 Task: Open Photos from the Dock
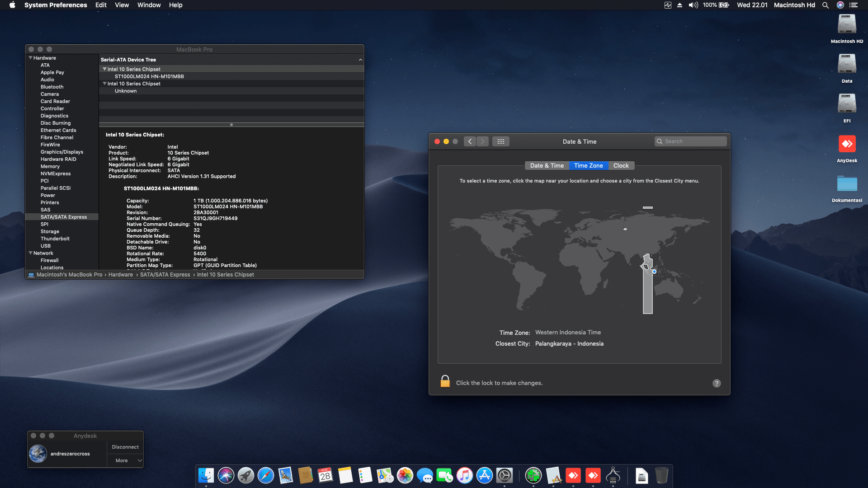tap(405, 475)
